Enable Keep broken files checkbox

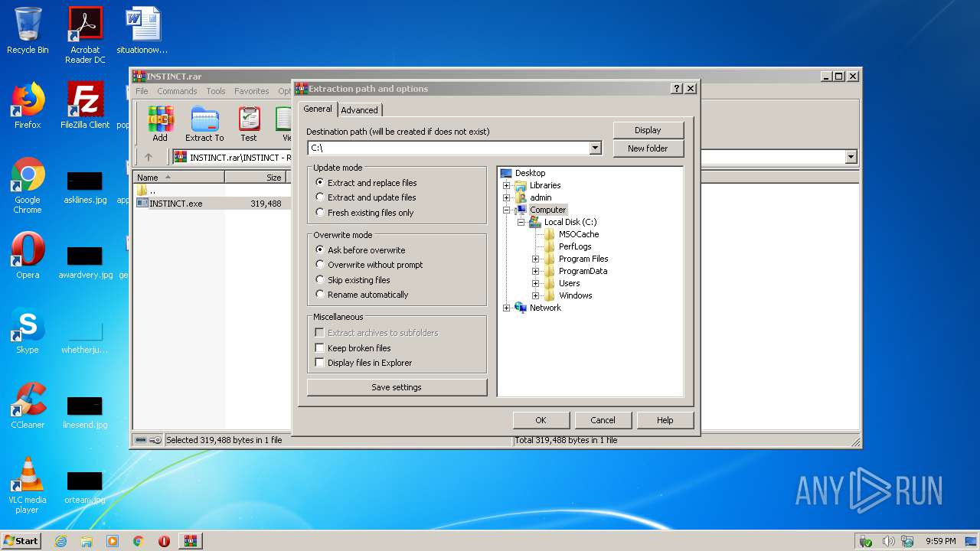320,348
